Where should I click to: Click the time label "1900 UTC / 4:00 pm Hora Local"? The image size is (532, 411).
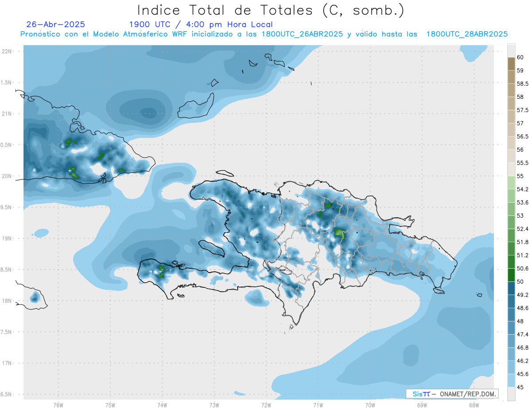point(201,25)
